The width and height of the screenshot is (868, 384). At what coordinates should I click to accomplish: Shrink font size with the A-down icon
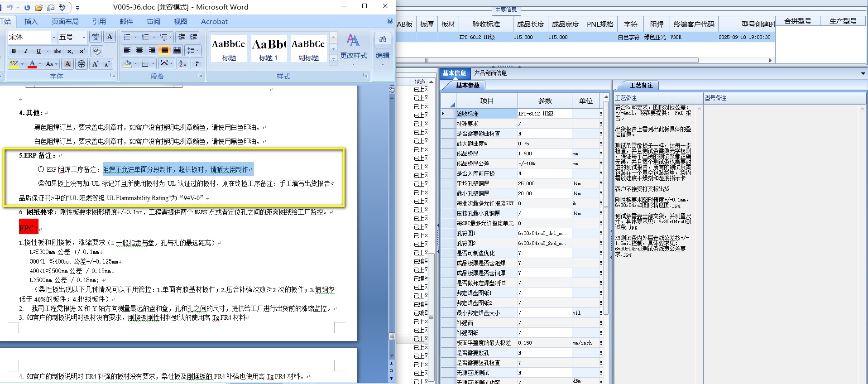coord(107,64)
